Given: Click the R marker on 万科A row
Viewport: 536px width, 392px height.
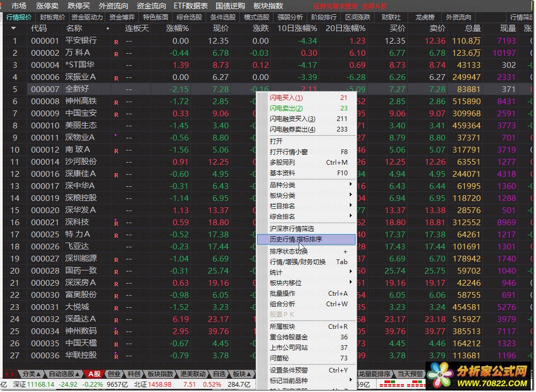Looking at the screenshot, I should click(x=116, y=54).
